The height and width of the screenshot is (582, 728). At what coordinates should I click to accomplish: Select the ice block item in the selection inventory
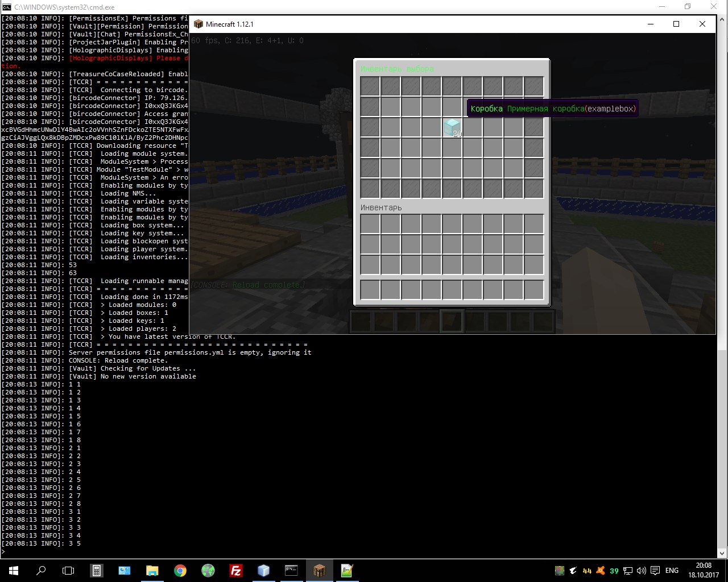(x=451, y=127)
